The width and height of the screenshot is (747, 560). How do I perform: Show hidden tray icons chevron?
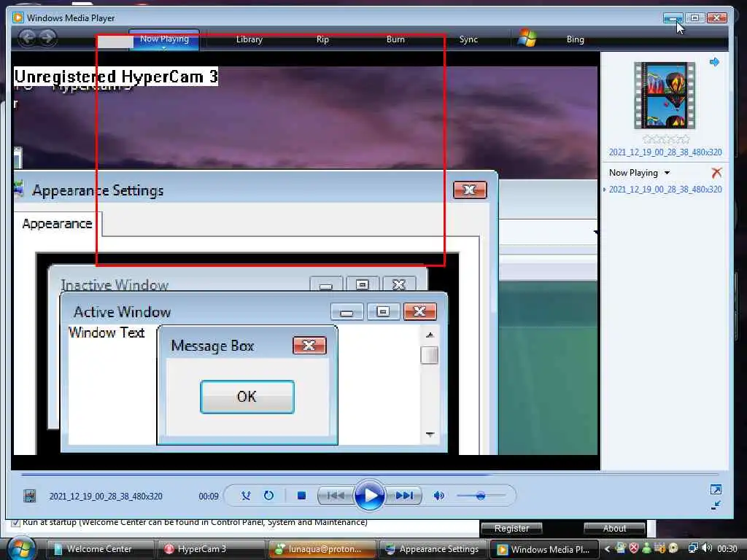[607, 549]
